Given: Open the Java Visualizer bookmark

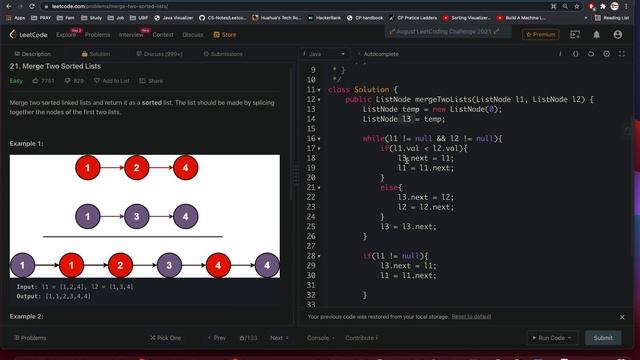Looking at the screenshot, I should 174,18.
